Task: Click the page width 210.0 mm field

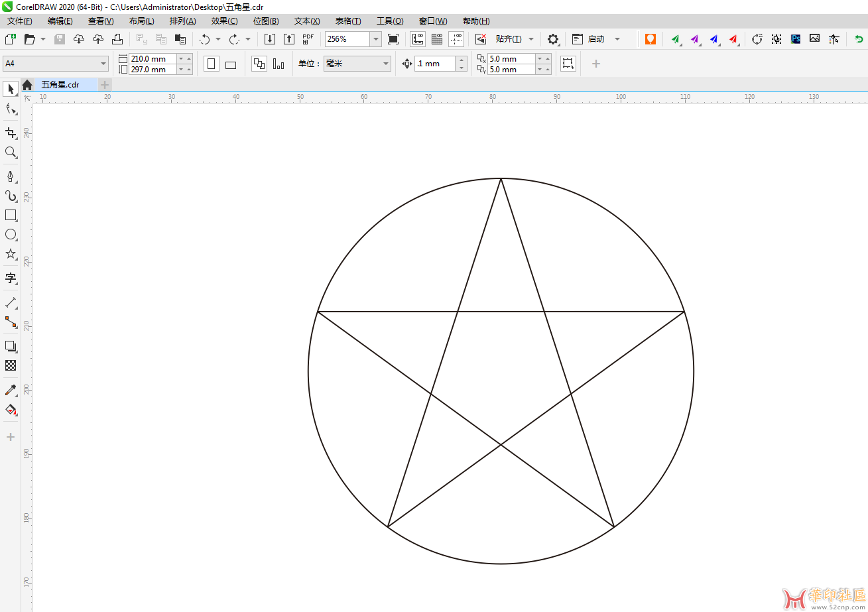Action: [153, 58]
